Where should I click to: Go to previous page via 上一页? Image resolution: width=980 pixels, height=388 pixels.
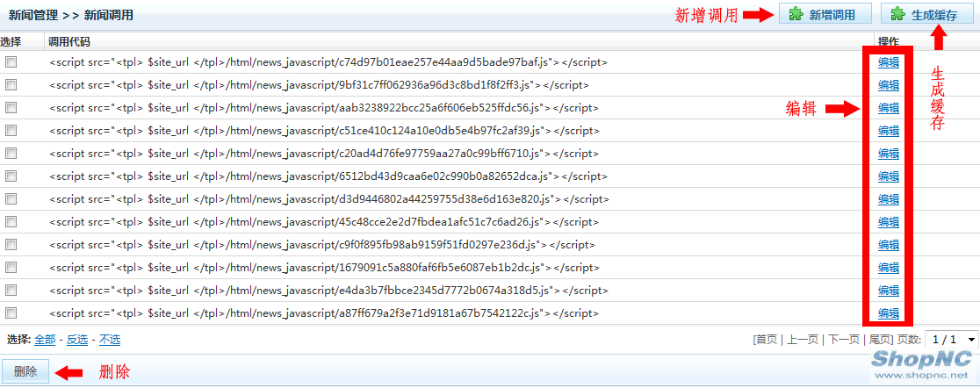803,339
